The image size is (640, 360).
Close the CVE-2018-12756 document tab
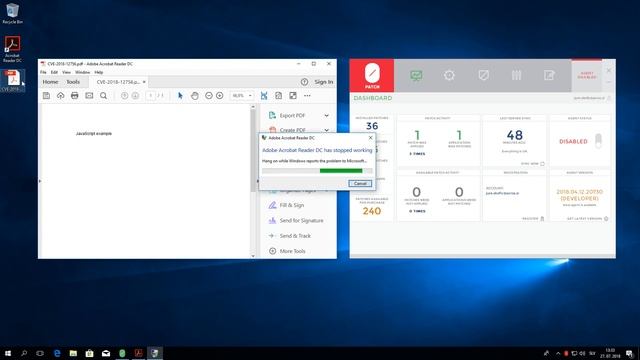tap(144, 82)
